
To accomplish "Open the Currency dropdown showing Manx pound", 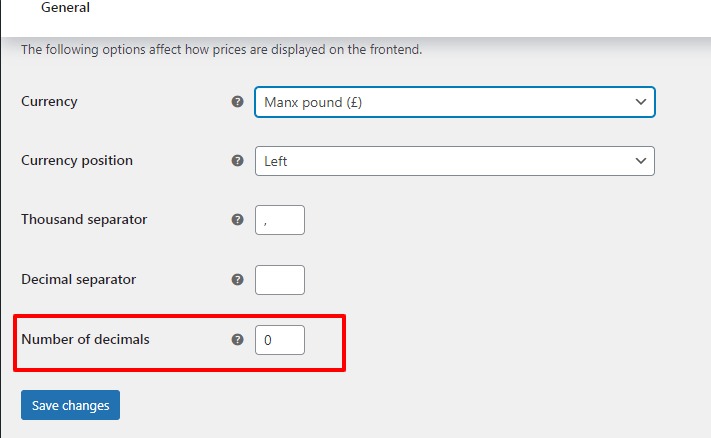I will 444,102.
